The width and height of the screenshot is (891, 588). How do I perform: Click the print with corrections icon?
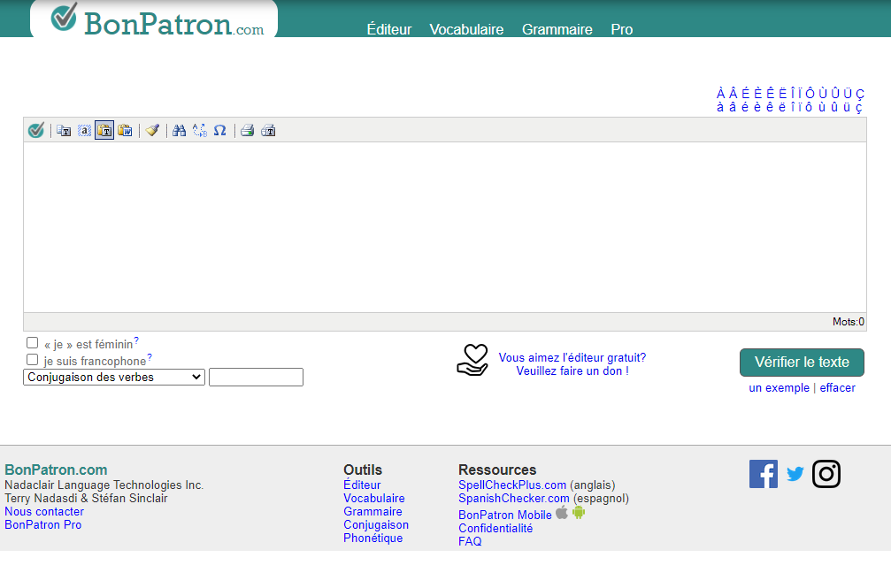(267, 130)
